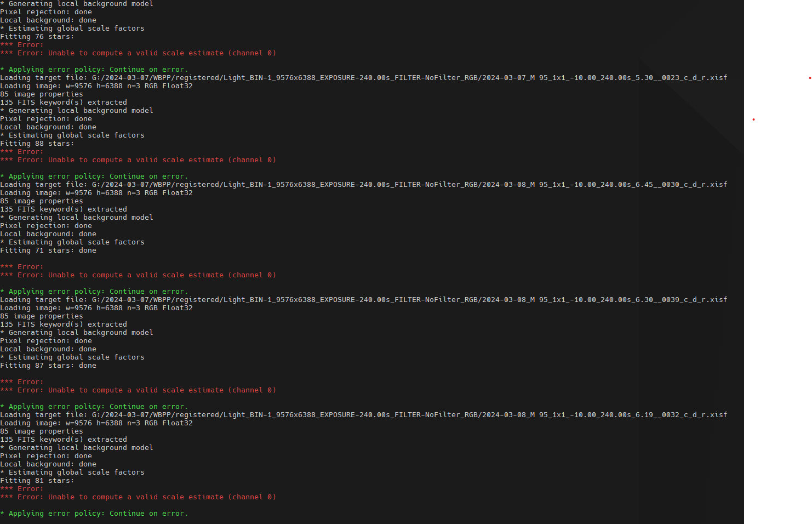The image size is (812, 524).
Task: Click the file path ending 0032_c_d_r.xisf
Action: pyautogui.click(x=409, y=415)
